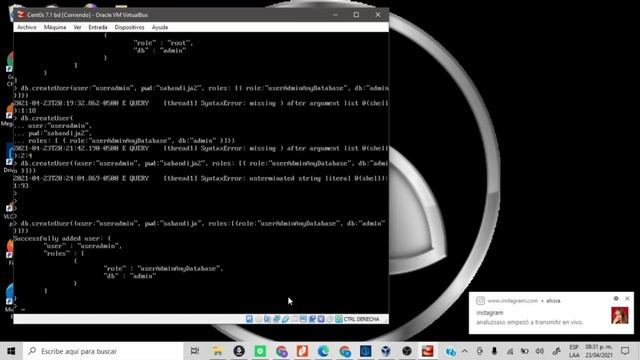Open the volume control in system tray
Screen dimensions: 640x360
(x=540, y=351)
